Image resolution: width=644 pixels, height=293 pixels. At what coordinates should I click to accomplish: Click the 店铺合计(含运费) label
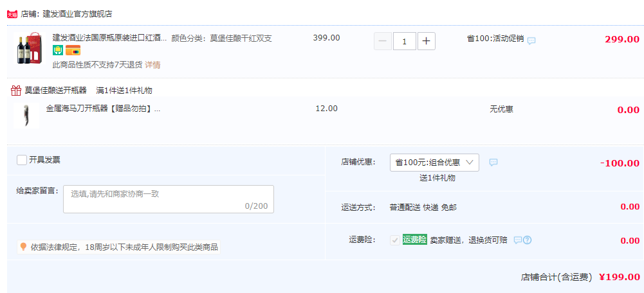pos(556,277)
